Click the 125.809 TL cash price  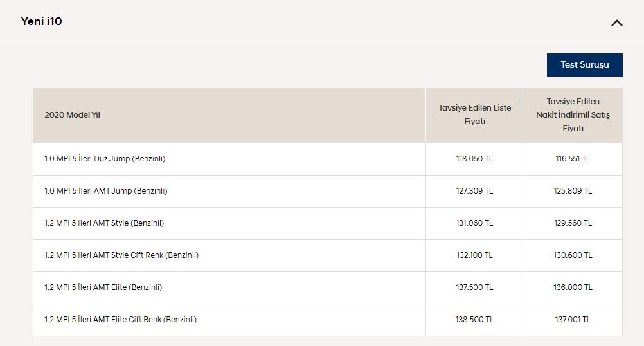[x=573, y=190]
